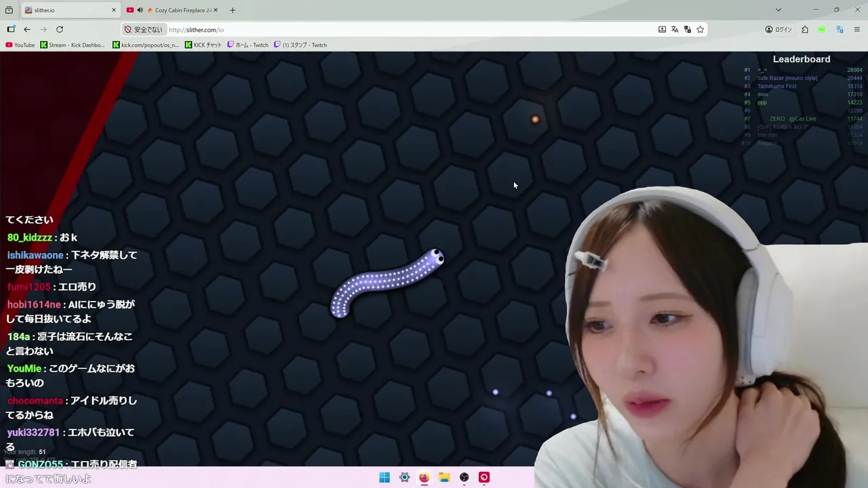Viewport: 868px width, 488px height.
Task: Click chat username GONZO55
Action: [x=40, y=464]
